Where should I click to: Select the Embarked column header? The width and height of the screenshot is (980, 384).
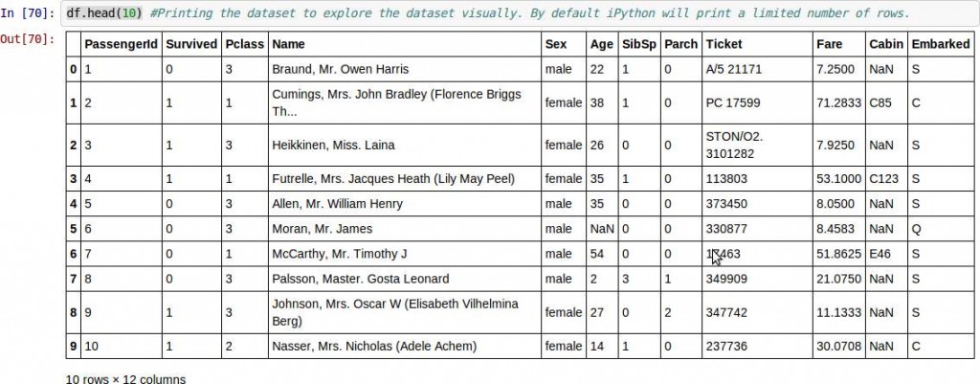click(938, 45)
